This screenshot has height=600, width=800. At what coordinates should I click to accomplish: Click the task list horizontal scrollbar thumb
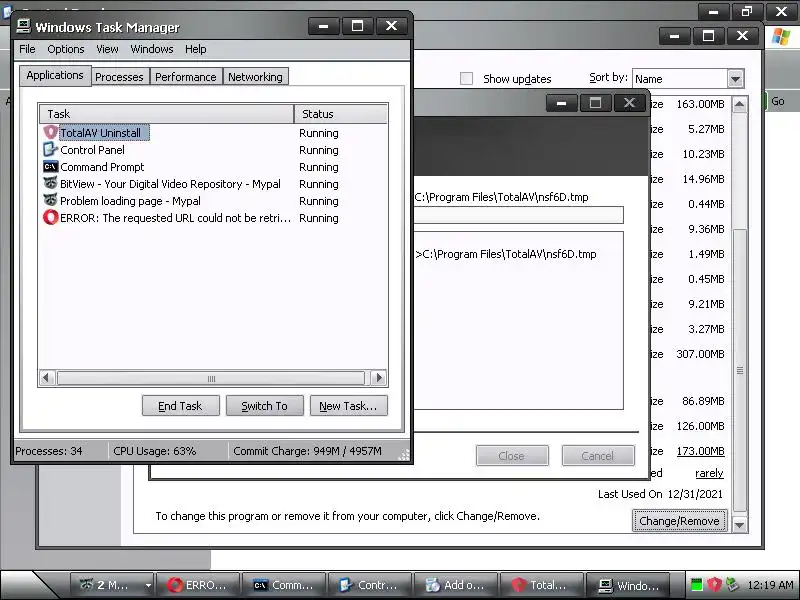(x=211, y=378)
